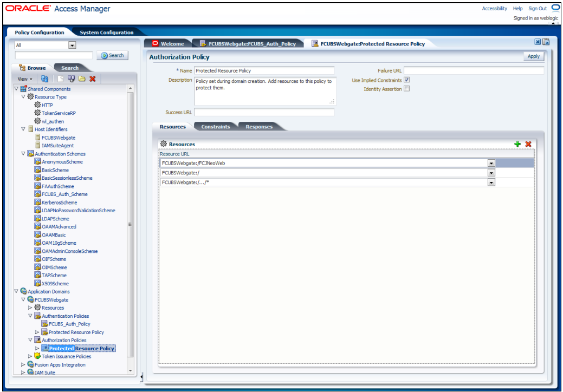This screenshot has height=392, width=563.
Task: Click the gear icon beside wl_authen
Action: coord(37,121)
